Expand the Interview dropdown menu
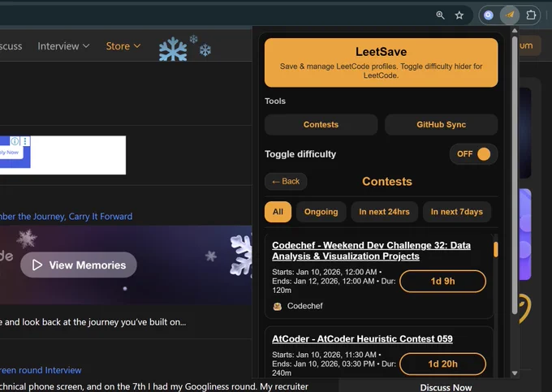The height and width of the screenshot is (392, 552). point(63,46)
